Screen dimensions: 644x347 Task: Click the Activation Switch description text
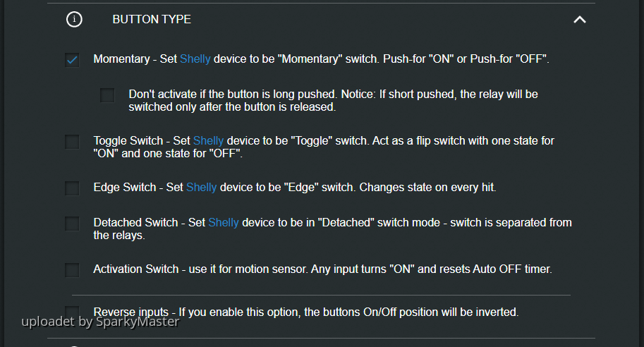coord(324,269)
